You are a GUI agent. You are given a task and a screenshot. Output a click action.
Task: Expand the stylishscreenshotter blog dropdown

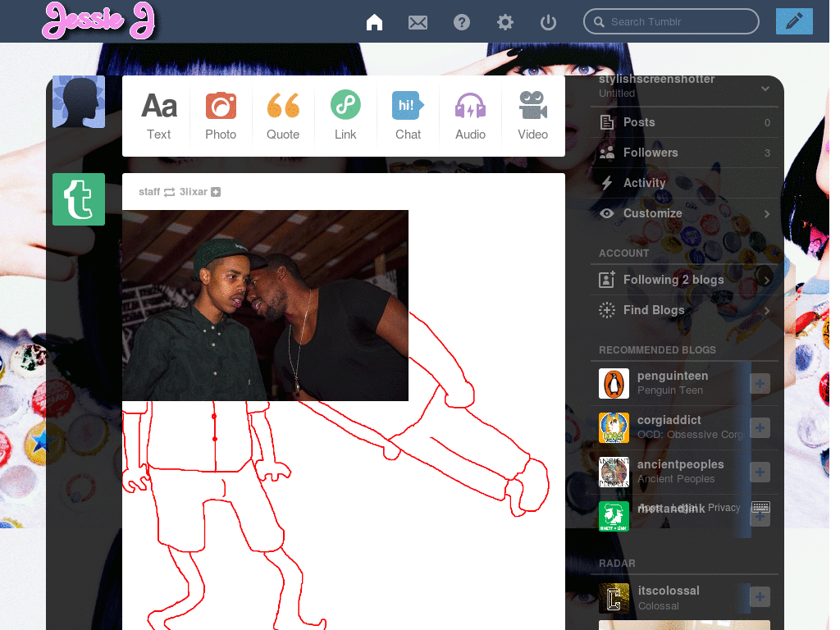click(765, 89)
